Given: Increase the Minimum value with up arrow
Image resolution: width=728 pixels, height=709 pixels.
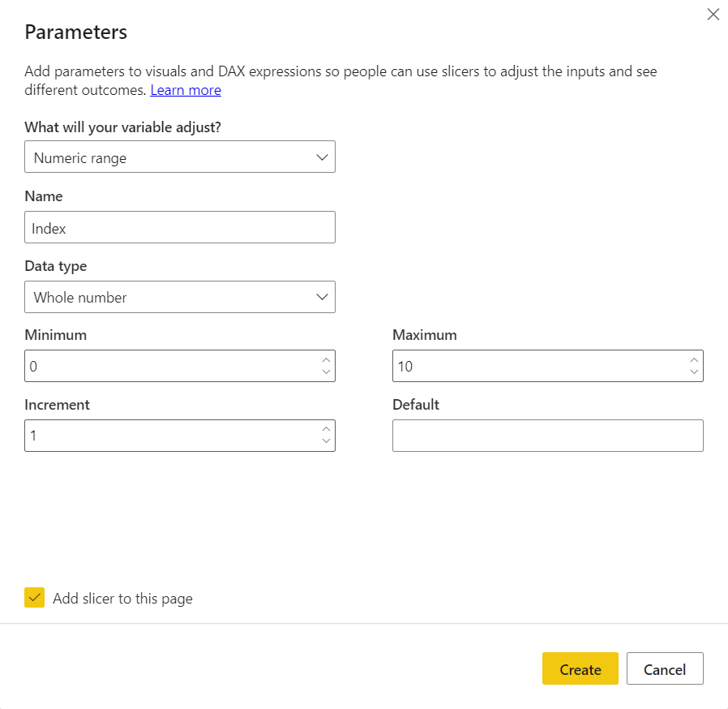Looking at the screenshot, I should pos(326,360).
